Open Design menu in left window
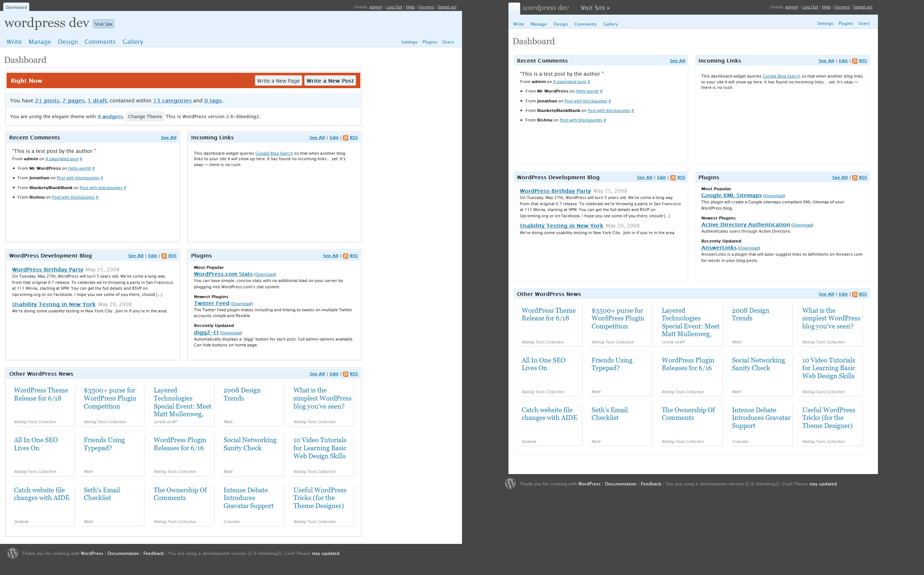Image resolution: width=924 pixels, height=575 pixels. (x=68, y=42)
